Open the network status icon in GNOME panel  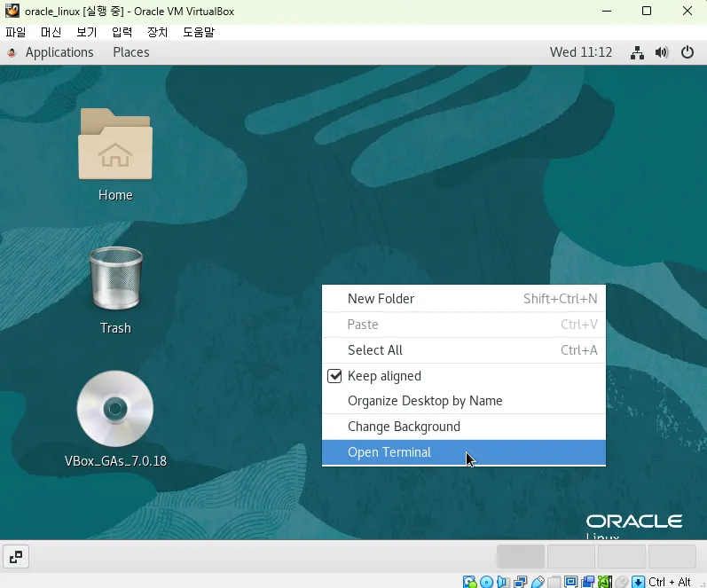pos(637,52)
